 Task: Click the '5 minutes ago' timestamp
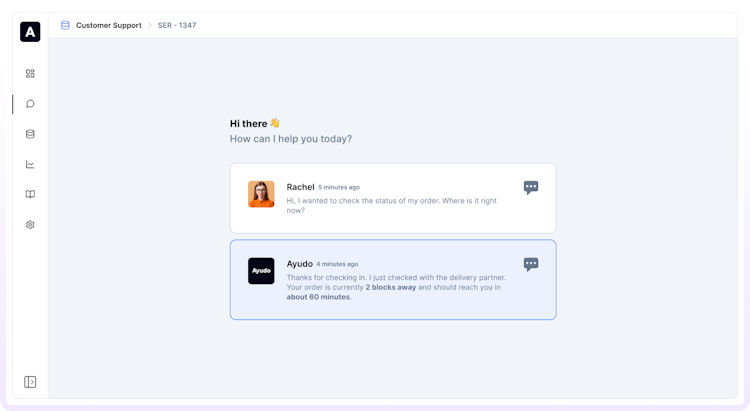(x=339, y=188)
